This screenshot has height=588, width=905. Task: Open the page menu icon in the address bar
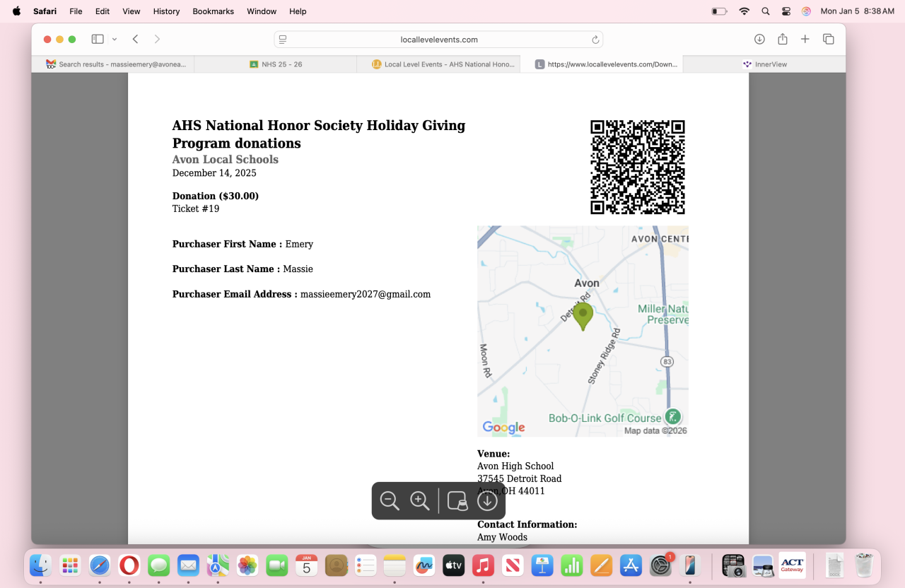[283, 40]
